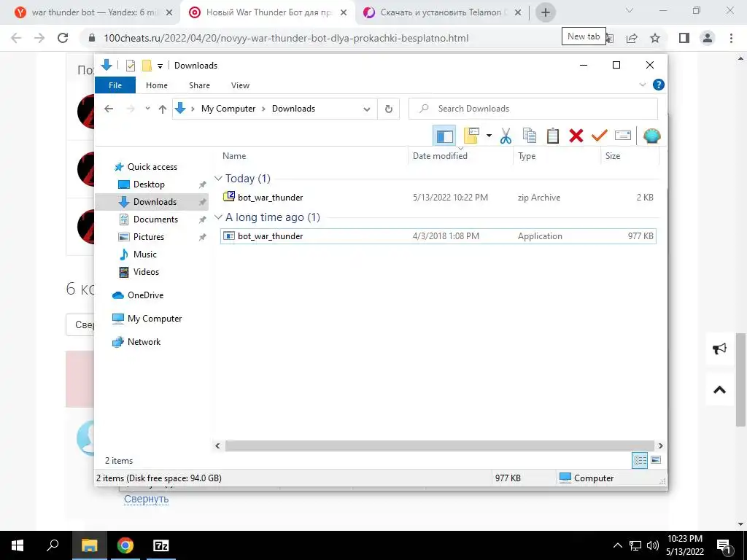Screen dimensions: 747x560
Task: Click the red X Delete icon
Action: click(576, 136)
